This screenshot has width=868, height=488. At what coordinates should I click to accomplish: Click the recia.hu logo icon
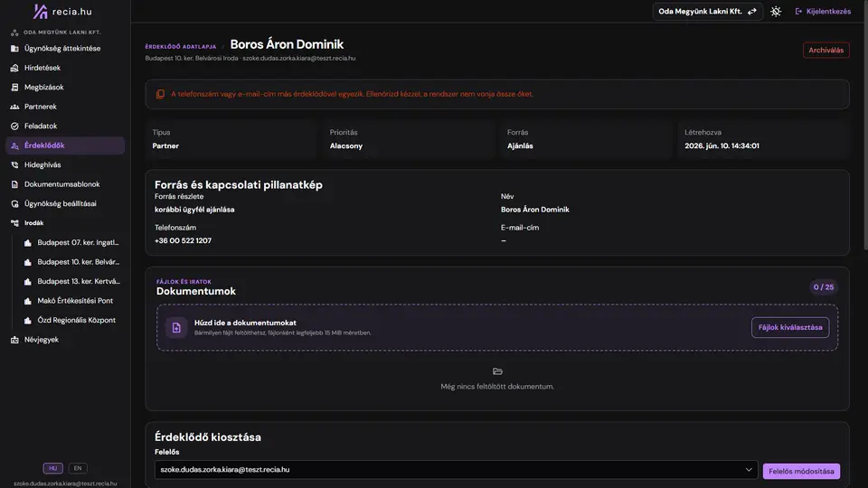pyautogui.click(x=41, y=12)
